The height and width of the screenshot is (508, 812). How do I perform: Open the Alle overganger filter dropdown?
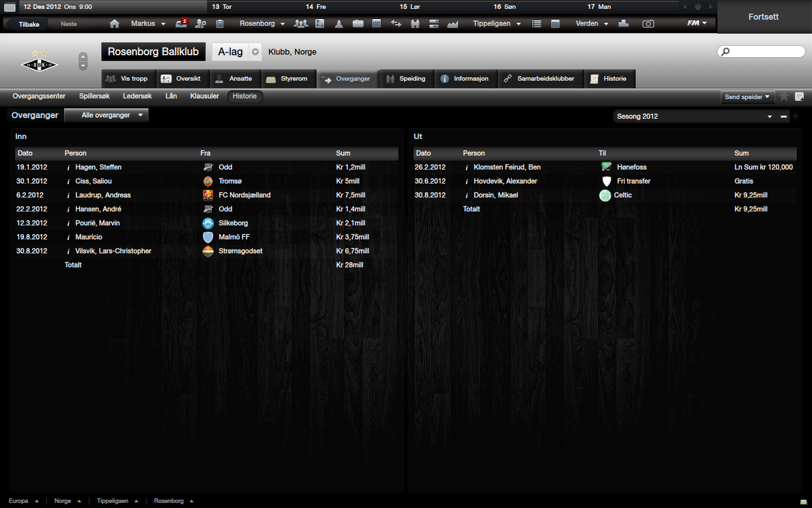(107, 115)
